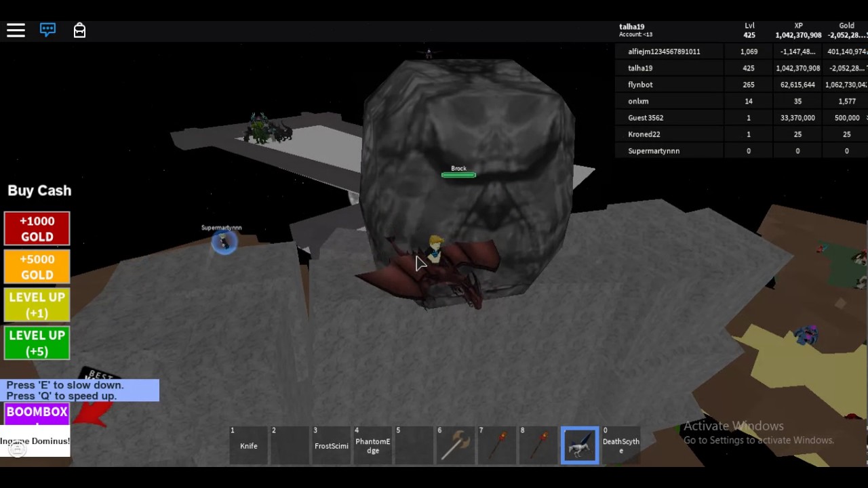868x488 pixels.
Task: Buy +1000 GOLD red button
Action: tap(37, 229)
